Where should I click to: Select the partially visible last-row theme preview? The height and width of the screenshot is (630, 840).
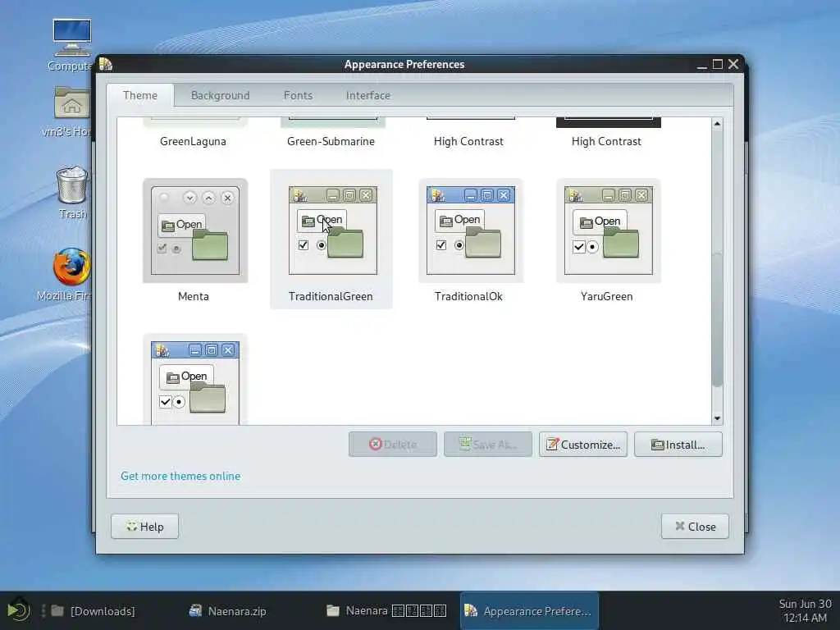[195, 381]
